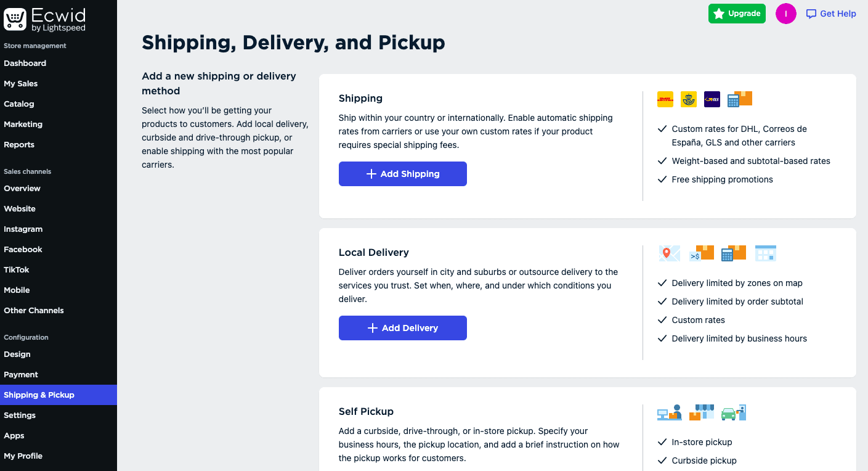Click the map pin delivery zone icon

(x=670, y=253)
